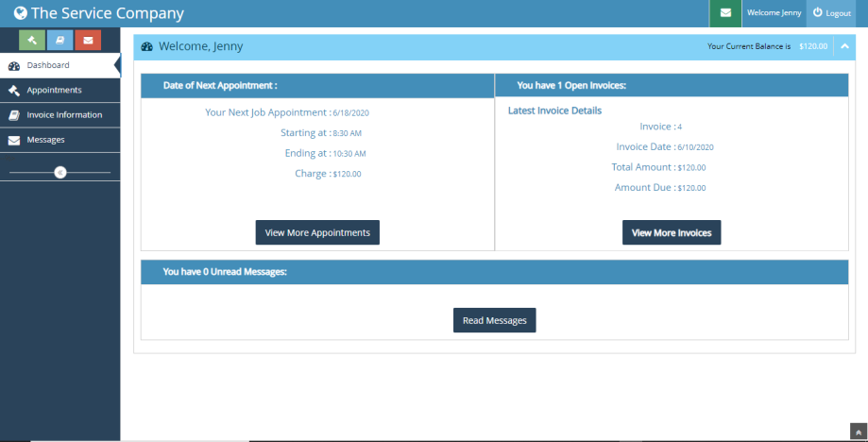This screenshot has height=442, width=868.
Task: Click the envelope icon beside Messages in sidebar
Action: (14, 140)
